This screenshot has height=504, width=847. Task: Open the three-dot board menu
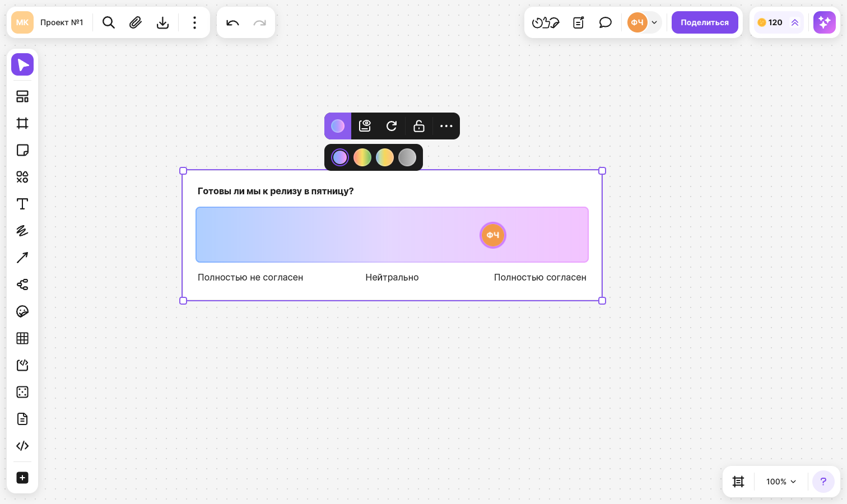194,22
